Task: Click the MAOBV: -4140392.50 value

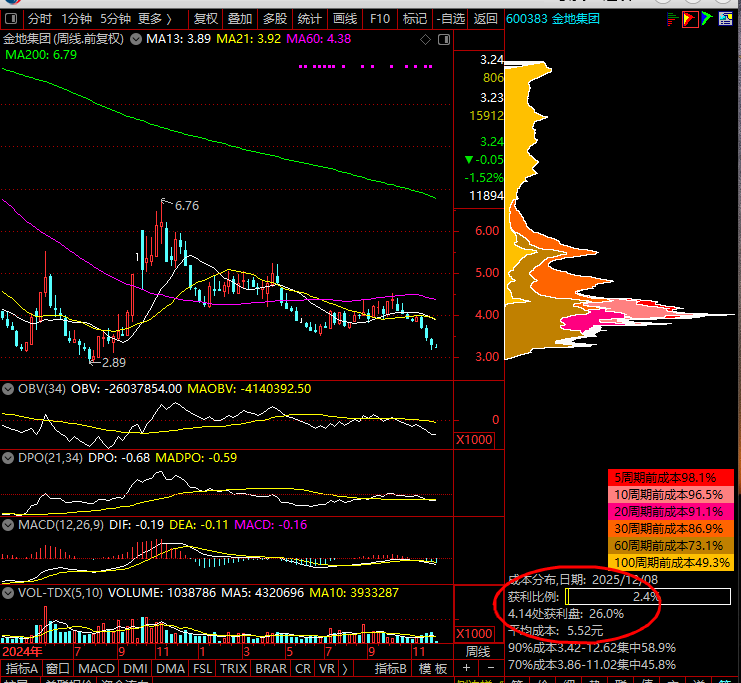Action: click(x=249, y=389)
